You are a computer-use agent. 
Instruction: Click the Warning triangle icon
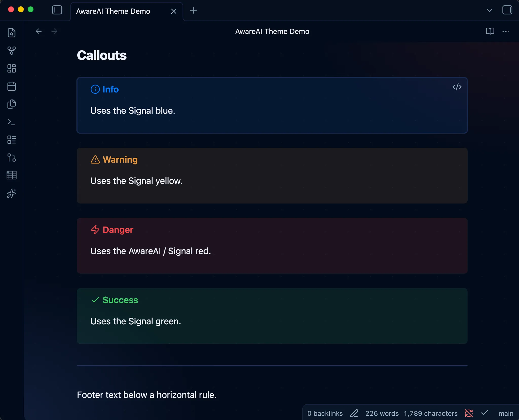coord(95,160)
